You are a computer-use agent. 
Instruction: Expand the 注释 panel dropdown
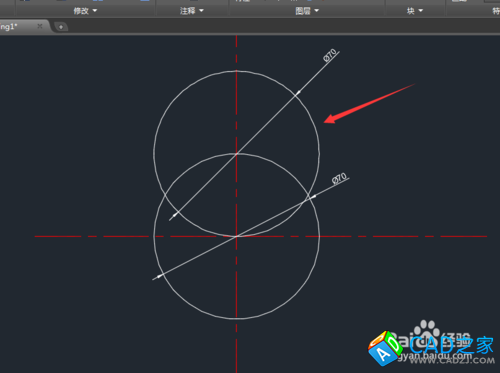click(192, 11)
